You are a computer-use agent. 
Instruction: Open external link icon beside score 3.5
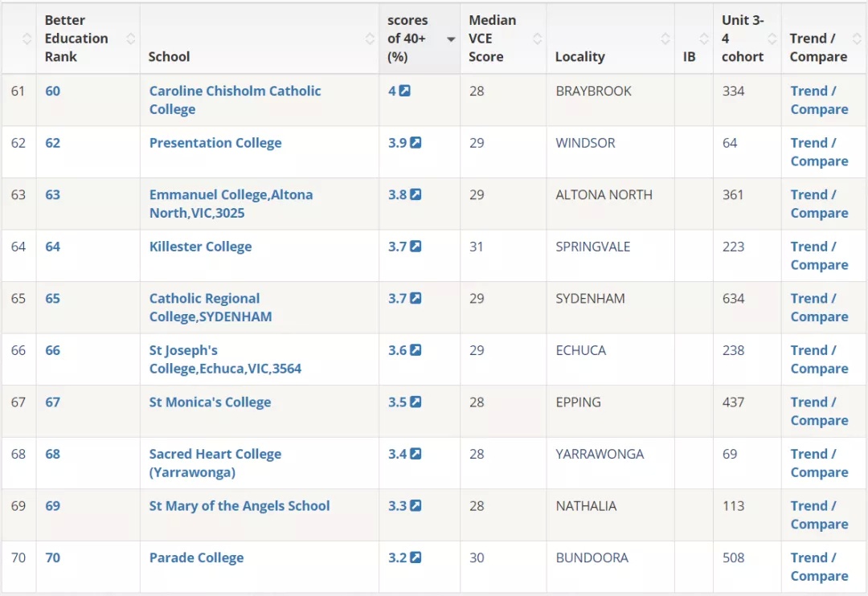point(416,402)
